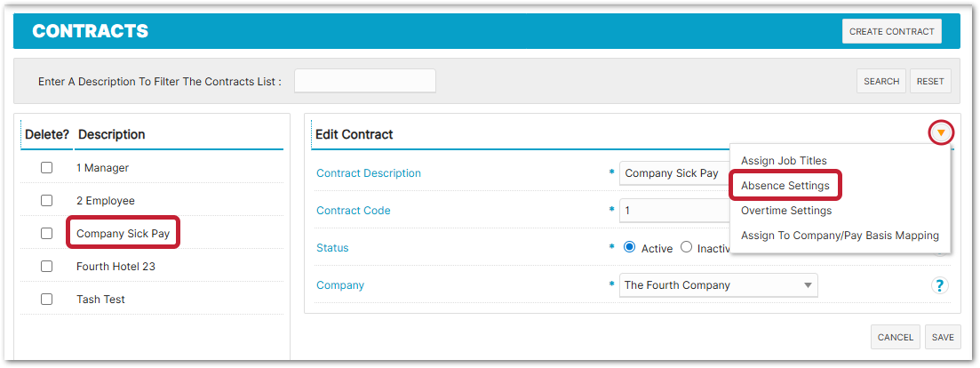The image size is (980, 368).
Task: Tick the delete checkbox for Fourth Hotel 23
Action: [x=46, y=266]
